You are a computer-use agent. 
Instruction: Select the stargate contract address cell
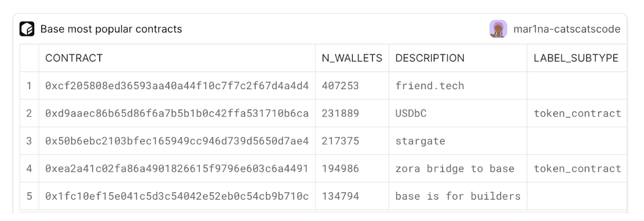177,141
